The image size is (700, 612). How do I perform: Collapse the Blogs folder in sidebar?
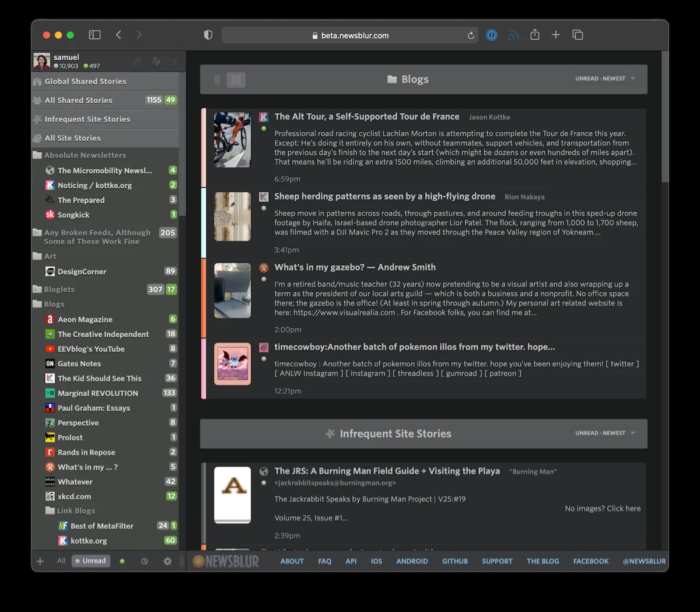point(37,304)
